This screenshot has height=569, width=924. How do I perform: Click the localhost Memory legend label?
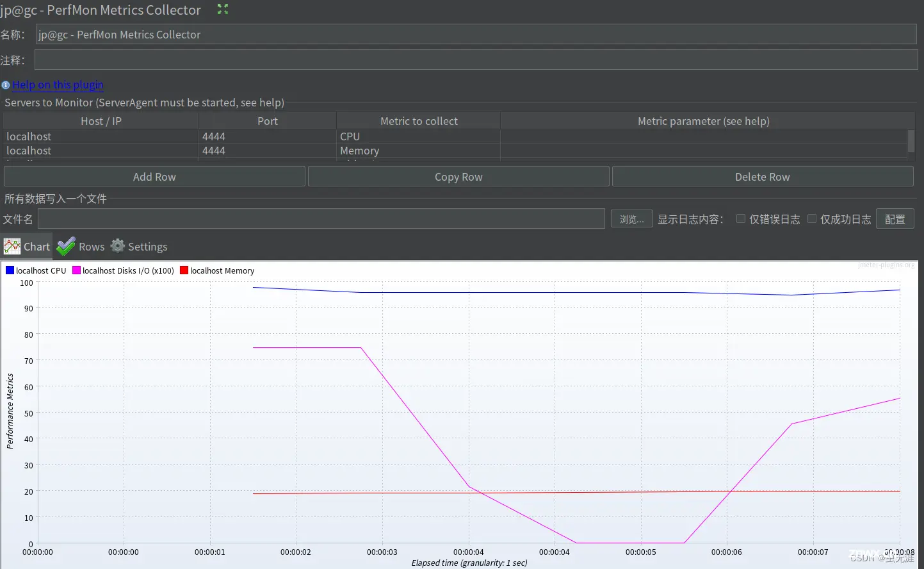tap(222, 271)
